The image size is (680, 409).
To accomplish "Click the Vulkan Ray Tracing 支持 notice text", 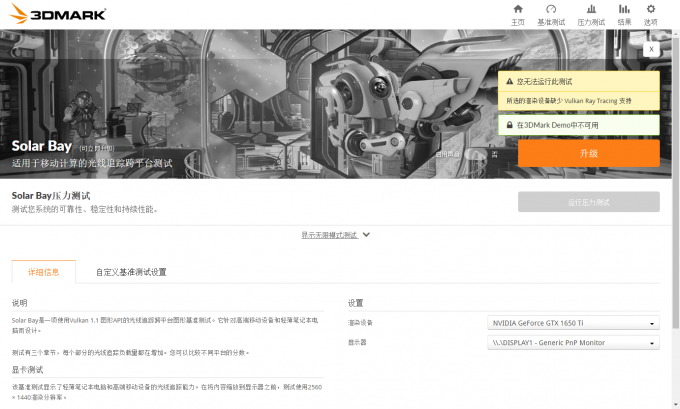I will 569,101.
